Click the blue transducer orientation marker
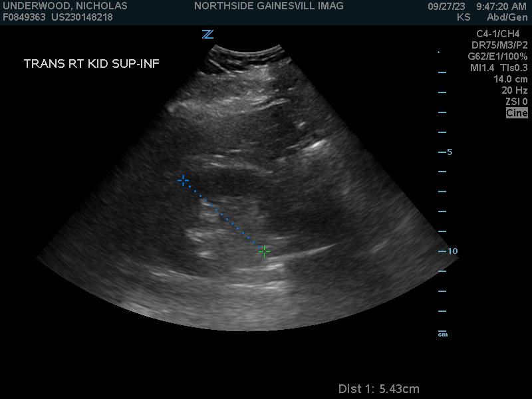This screenshot has width=532, height=399. point(207,34)
